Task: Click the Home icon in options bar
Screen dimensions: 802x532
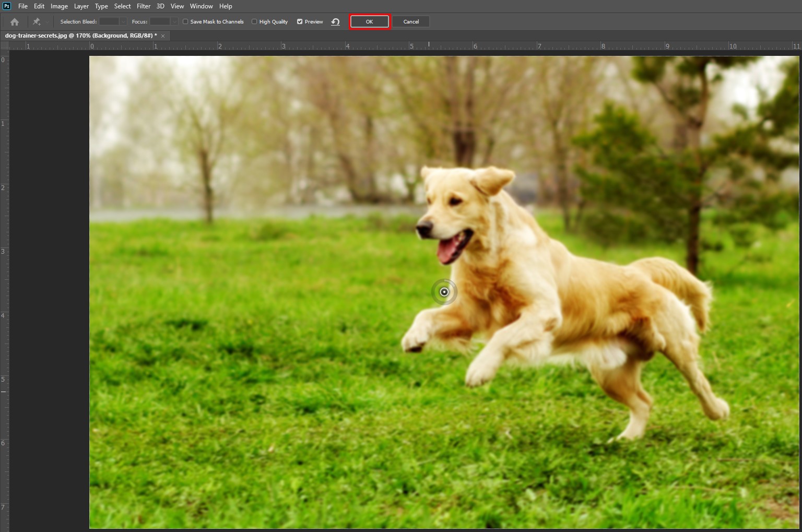Action: tap(15, 22)
